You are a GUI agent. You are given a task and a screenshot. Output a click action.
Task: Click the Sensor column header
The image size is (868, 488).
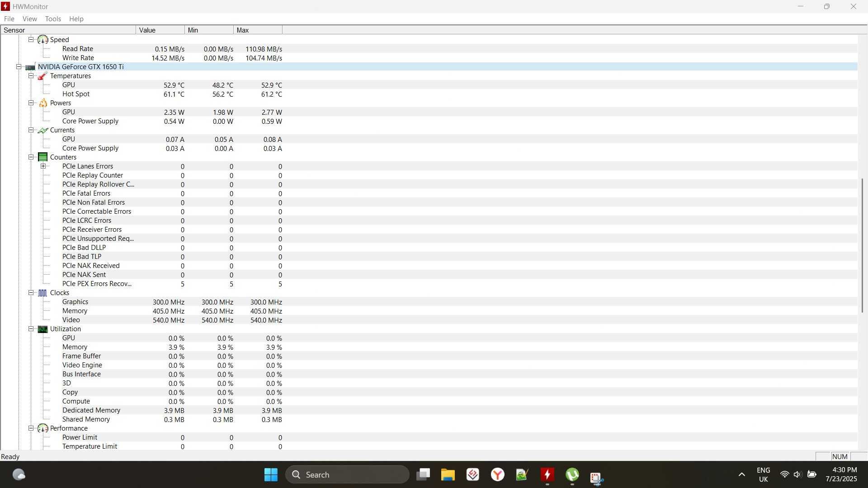pos(68,30)
